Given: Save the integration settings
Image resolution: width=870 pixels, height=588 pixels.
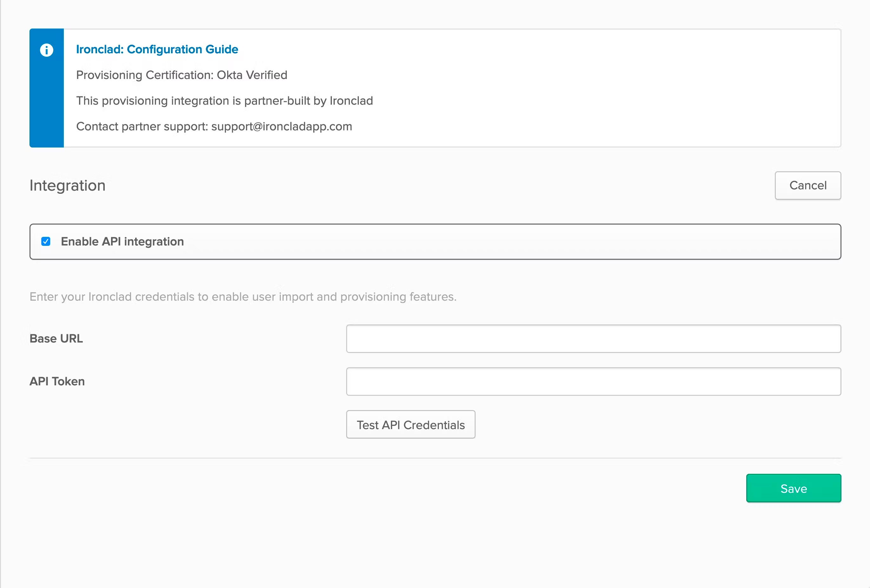Looking at the screenshot, I should click(x=794, y=488).
